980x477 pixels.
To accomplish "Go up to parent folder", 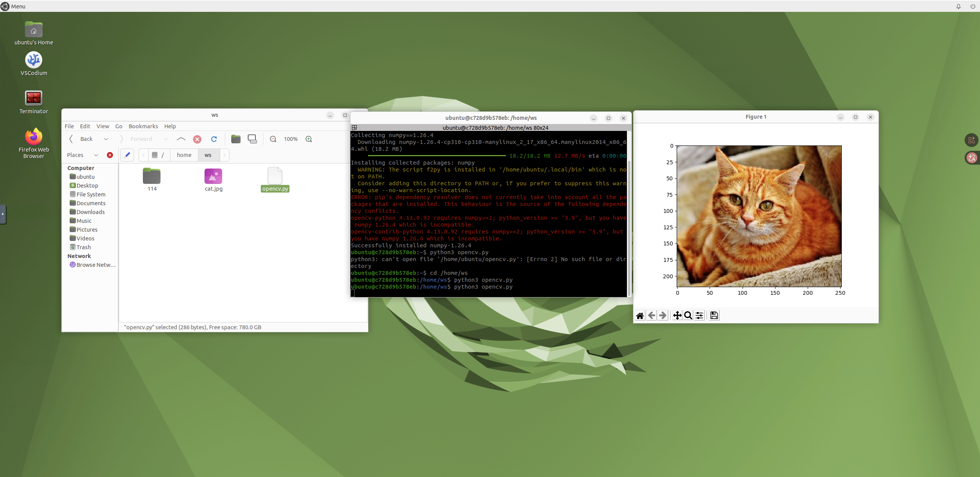I will (x=181, y=139).
